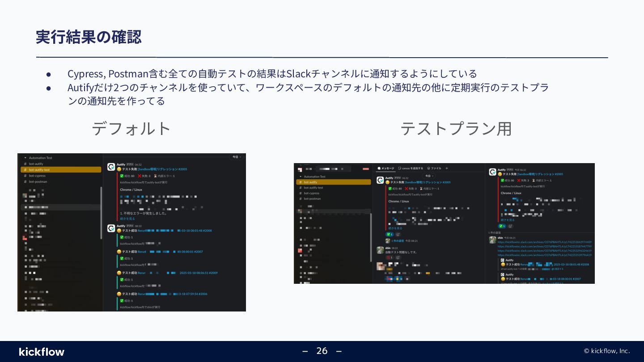The height and width of the screenshot is (362, 644).
Task: Click 続きを見る in テストプラン用 channel message
Action: (395, 228)
